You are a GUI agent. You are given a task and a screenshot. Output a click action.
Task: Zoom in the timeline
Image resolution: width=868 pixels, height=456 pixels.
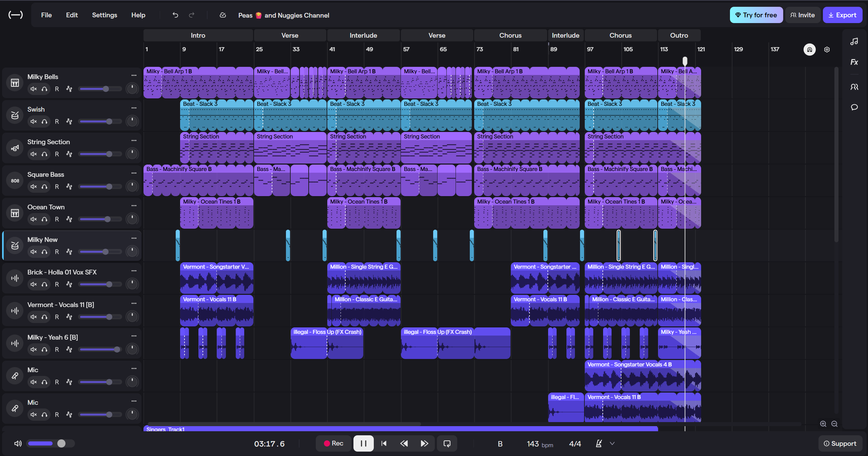[823, 424]
